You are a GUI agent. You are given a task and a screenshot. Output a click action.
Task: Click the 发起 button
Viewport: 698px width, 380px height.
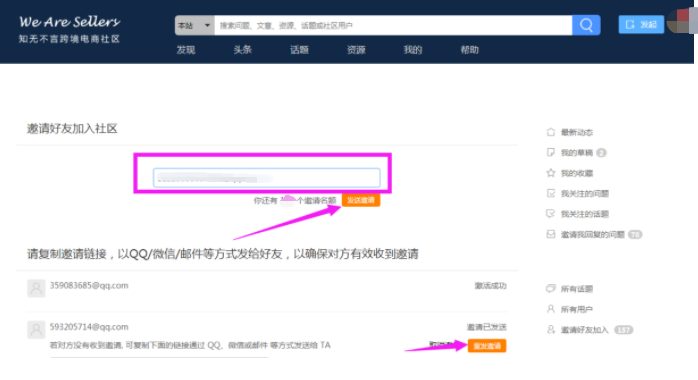(x=641, y=24)
